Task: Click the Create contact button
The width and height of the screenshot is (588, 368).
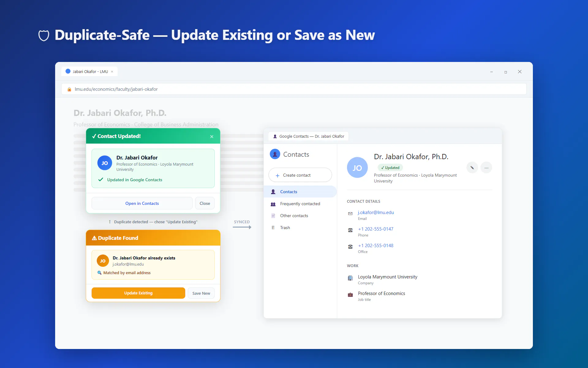Action: coord(300,175)
